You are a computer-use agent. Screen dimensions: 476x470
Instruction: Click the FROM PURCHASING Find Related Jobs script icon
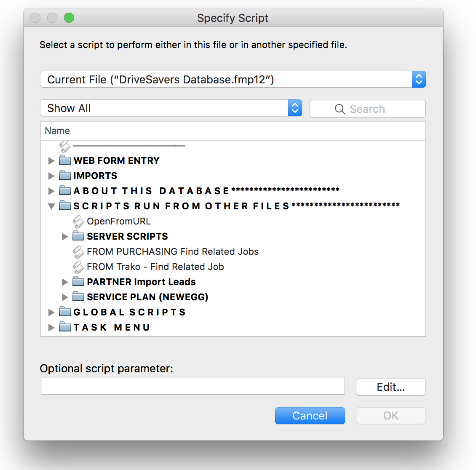pos(78,252)
